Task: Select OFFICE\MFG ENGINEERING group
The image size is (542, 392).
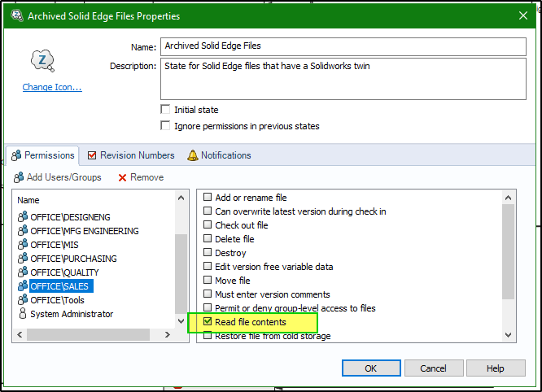Action: [x=85, y=231]
